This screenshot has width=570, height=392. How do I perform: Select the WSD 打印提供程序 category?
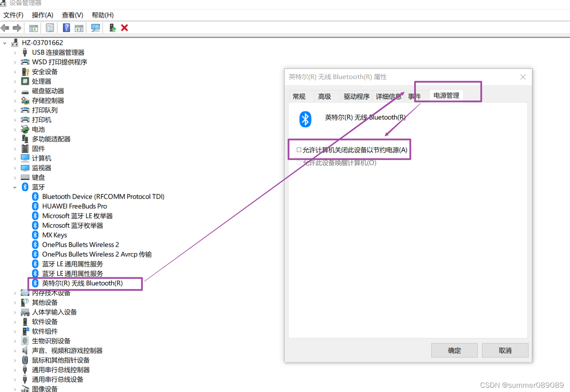tap(59, 62)
